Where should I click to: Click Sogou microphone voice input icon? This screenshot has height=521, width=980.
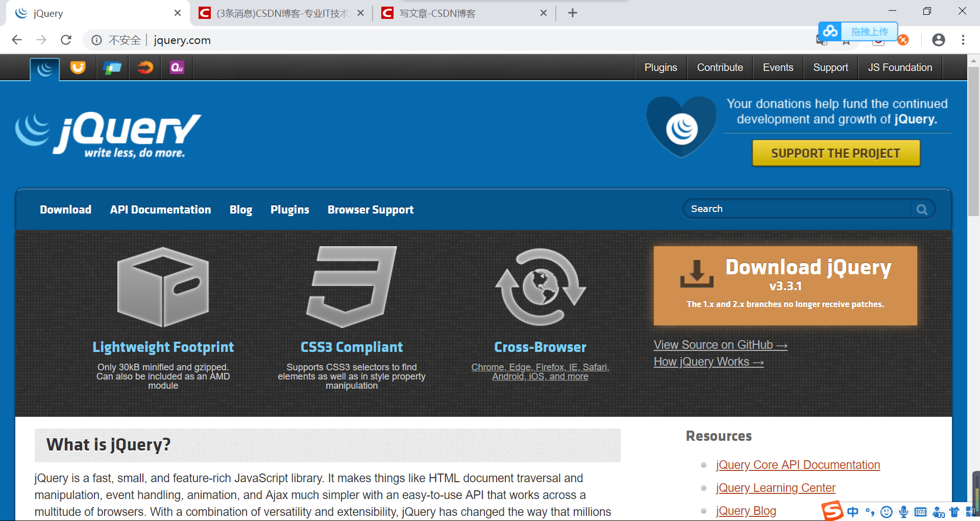(903, 512)
